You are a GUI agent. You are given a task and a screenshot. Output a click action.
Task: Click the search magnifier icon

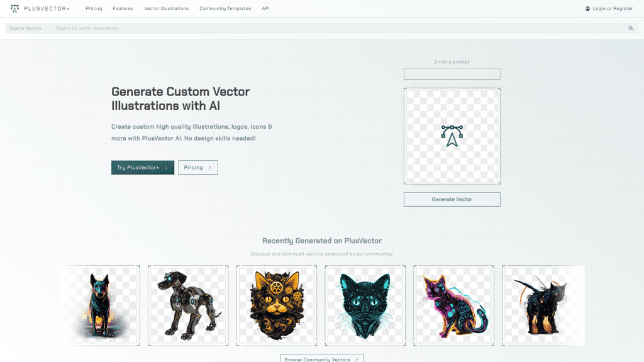631,28
